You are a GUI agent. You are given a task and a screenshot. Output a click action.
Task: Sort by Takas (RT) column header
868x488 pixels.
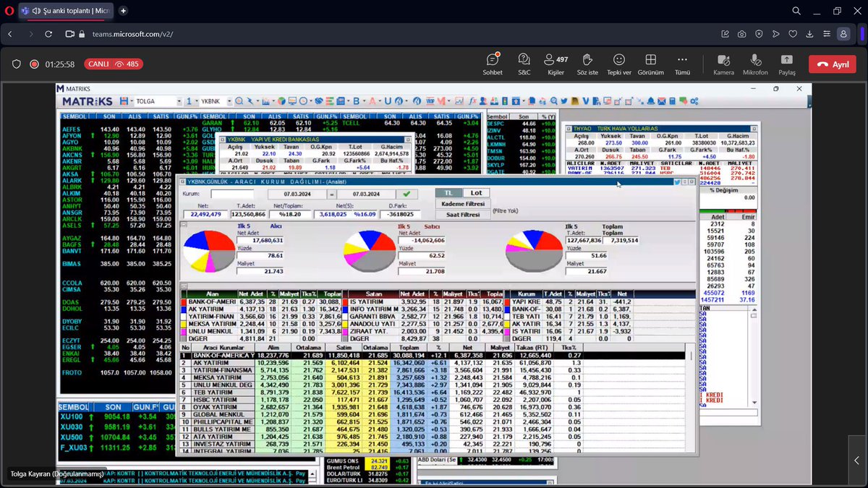click(x=535, y=347)
